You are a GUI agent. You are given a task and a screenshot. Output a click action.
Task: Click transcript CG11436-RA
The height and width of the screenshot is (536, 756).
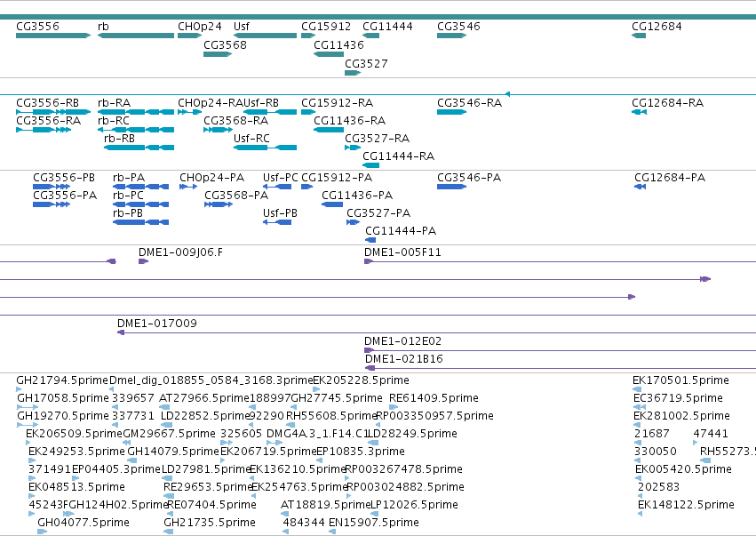(329, 130)
